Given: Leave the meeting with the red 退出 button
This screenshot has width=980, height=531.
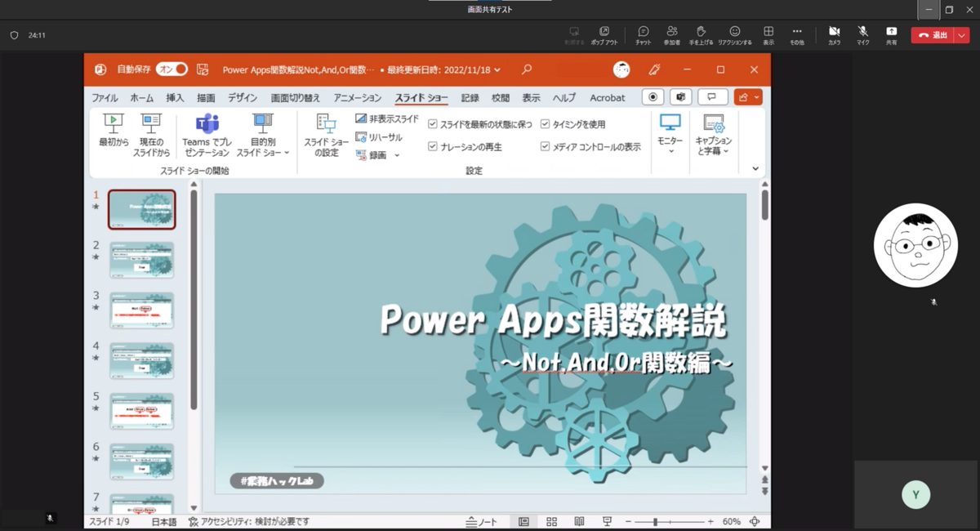Looking at the screenshot, I should 932,35.
